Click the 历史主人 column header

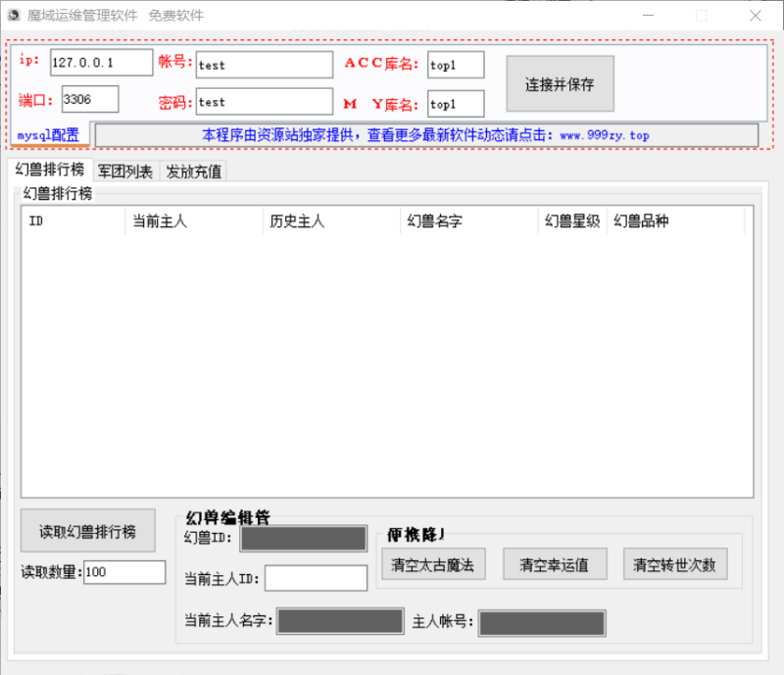click(331, 220)
